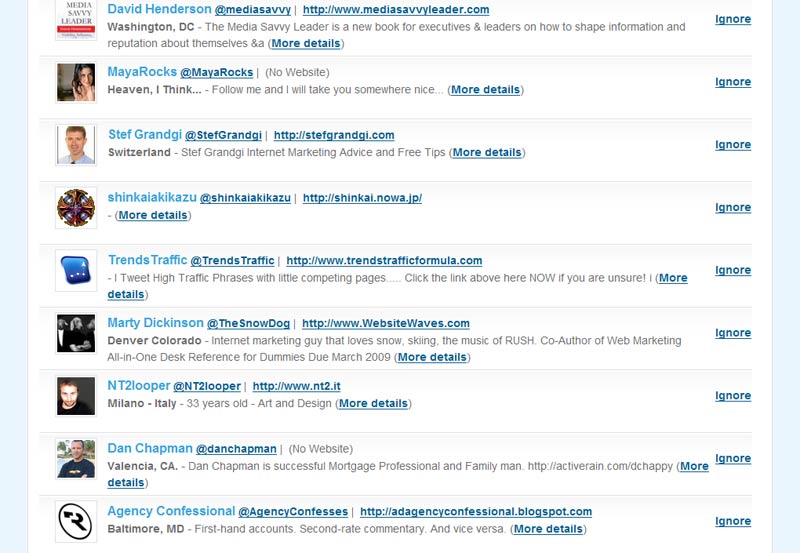Open @TheSnowDog Twitter handle link
This screenshot has height=553, width=800.
248,323
